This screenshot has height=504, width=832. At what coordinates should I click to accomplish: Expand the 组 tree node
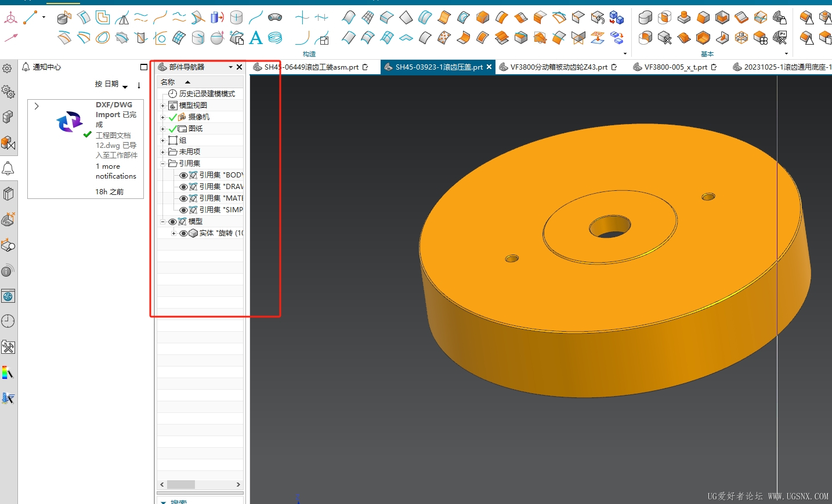[x=163, y=140]
